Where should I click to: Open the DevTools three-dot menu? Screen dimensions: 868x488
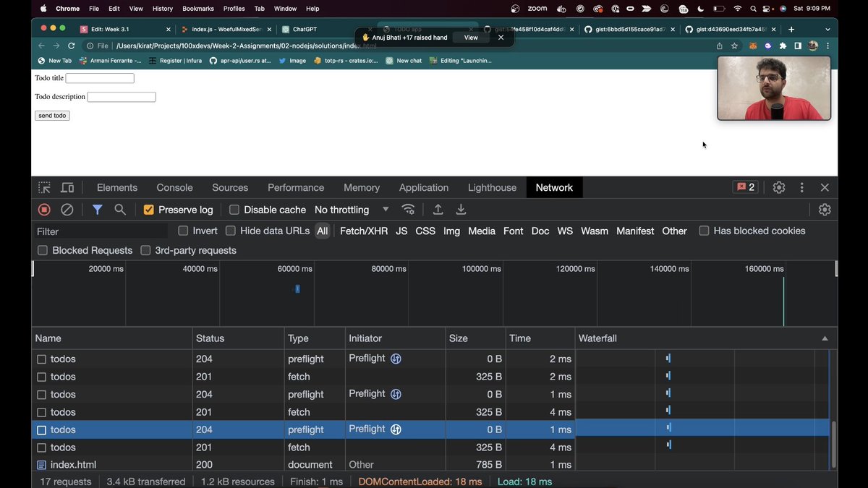(801, 187)
